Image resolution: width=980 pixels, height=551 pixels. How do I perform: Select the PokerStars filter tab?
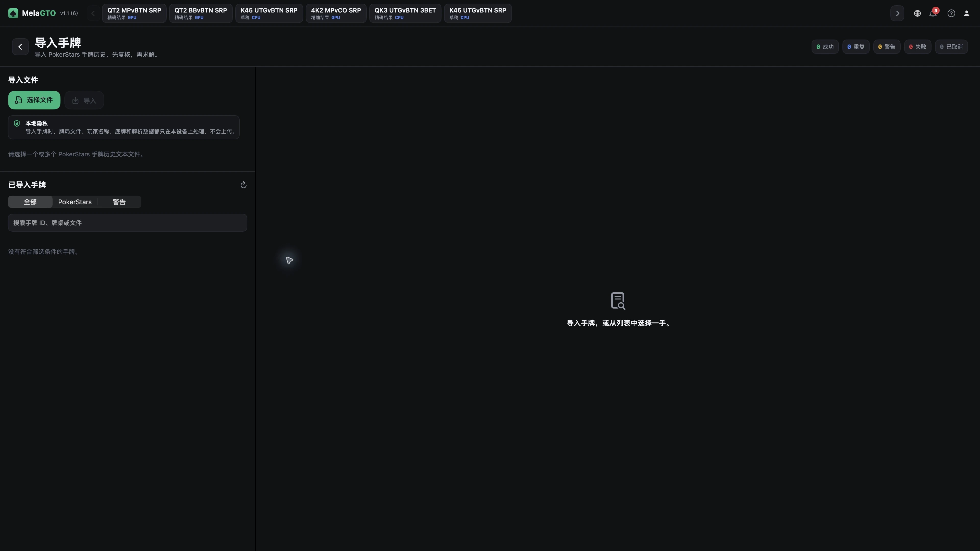click(75, 202)
